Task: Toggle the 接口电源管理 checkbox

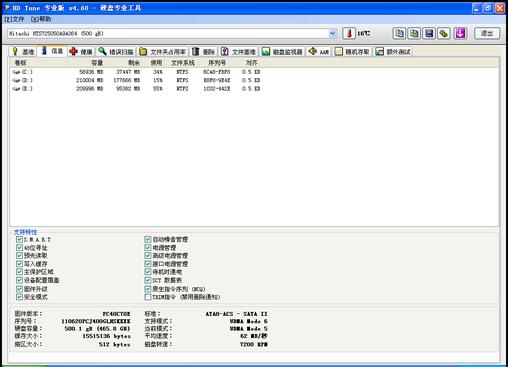Action: tap(148, 264)
